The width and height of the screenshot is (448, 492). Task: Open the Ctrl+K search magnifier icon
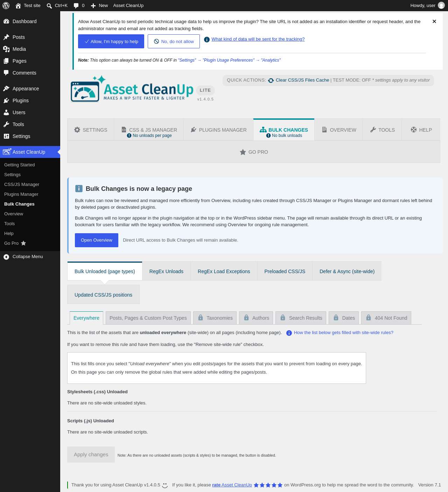(49, 6)
